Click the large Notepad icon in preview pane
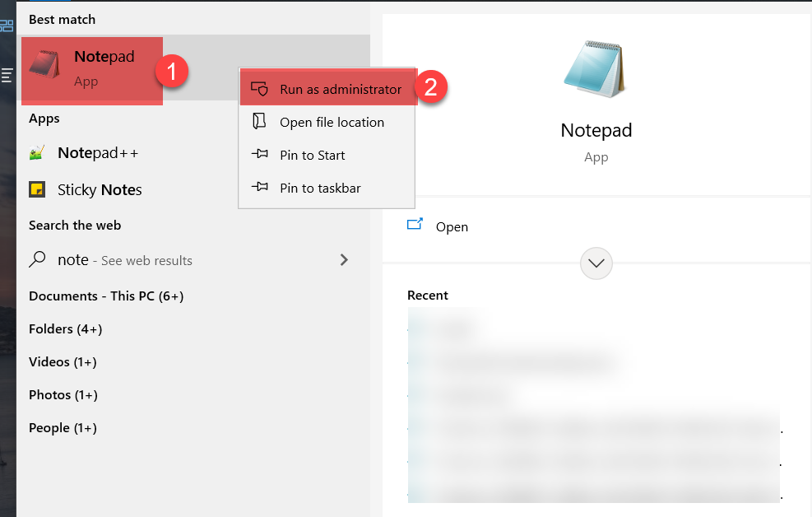 click(595, 69)
